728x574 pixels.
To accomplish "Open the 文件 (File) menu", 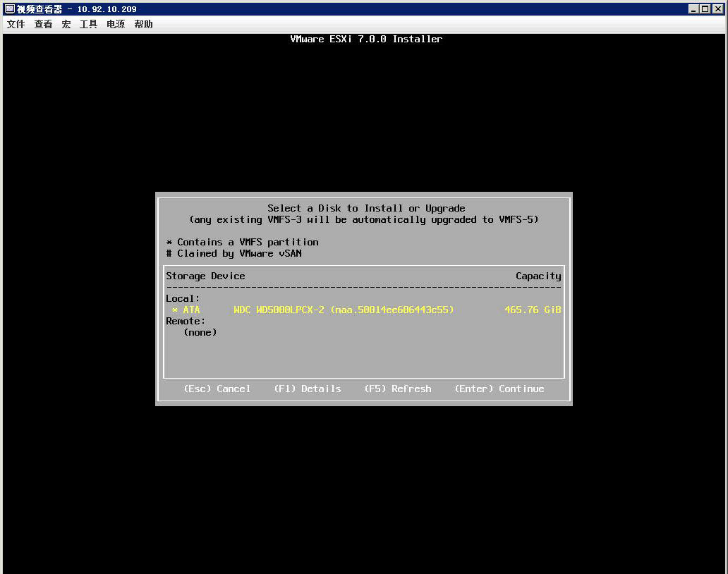I will tap(15, 23).
